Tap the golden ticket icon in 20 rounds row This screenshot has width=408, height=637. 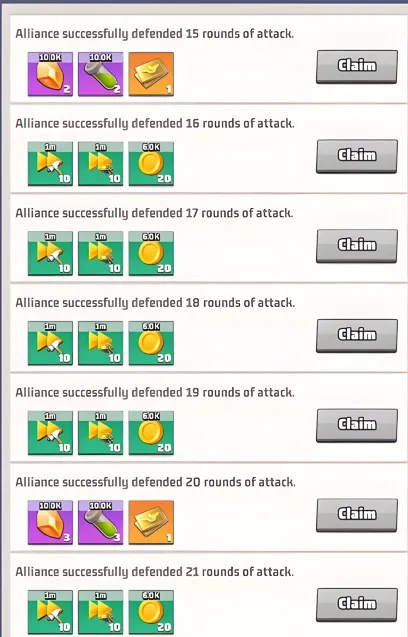[x=151, y=522]
